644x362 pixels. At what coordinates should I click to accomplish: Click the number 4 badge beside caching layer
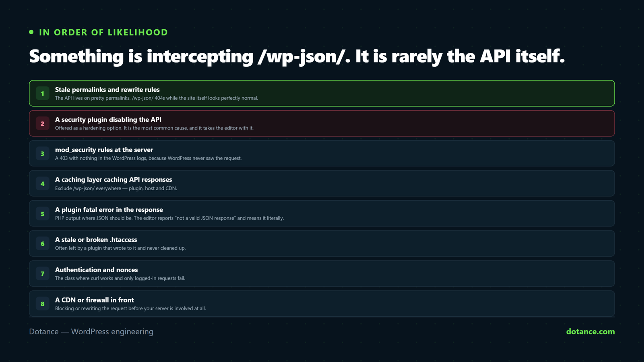pos(42,183)
